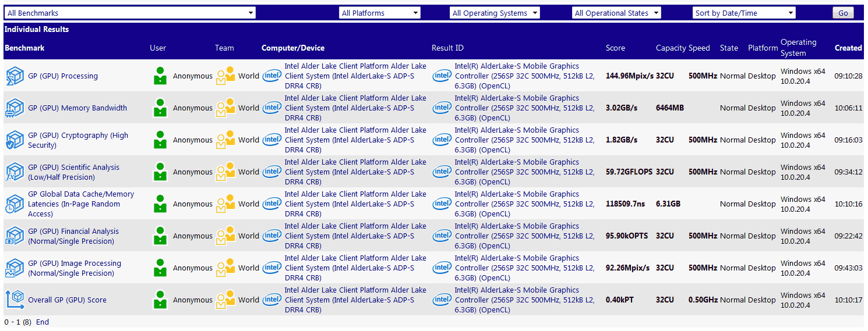Click the Intel logo beside the Cryptography row computer name
The height and width of the screenshot is (331, 868).
(x=272, y=140)
